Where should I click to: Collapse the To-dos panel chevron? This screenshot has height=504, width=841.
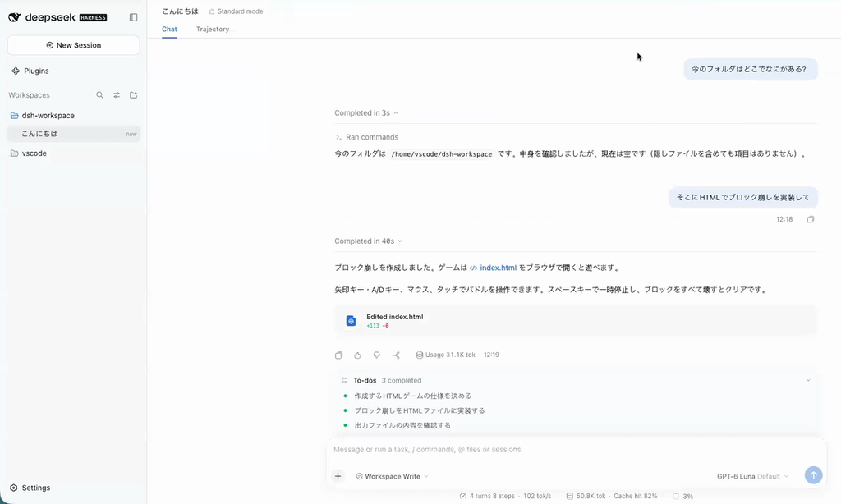(808, 380)
